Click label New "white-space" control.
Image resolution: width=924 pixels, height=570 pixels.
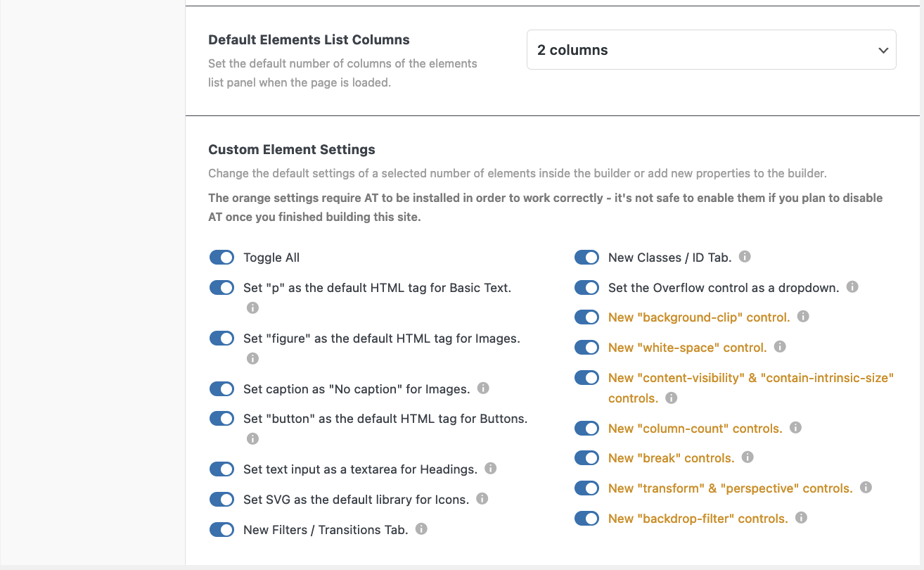click(687, 348)
